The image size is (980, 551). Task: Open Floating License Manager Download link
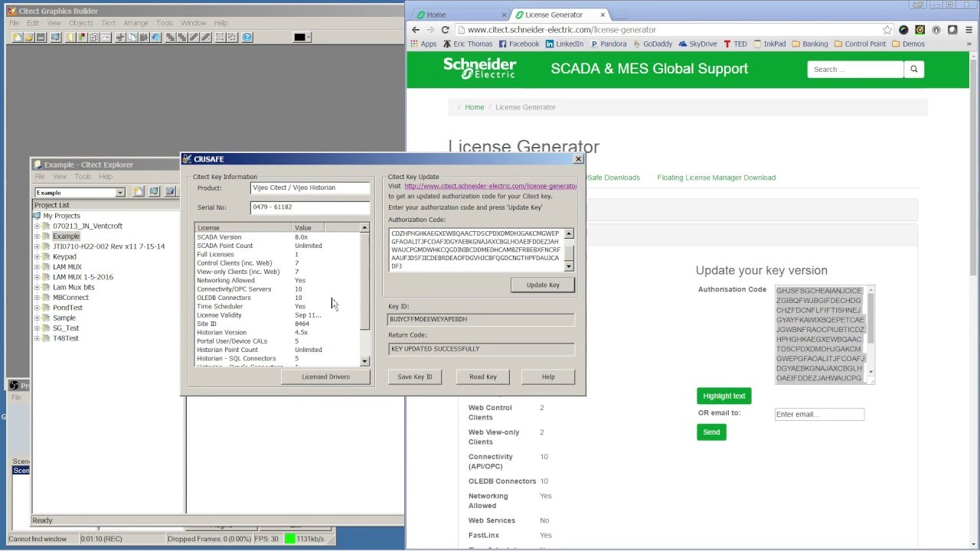(716, 178)
